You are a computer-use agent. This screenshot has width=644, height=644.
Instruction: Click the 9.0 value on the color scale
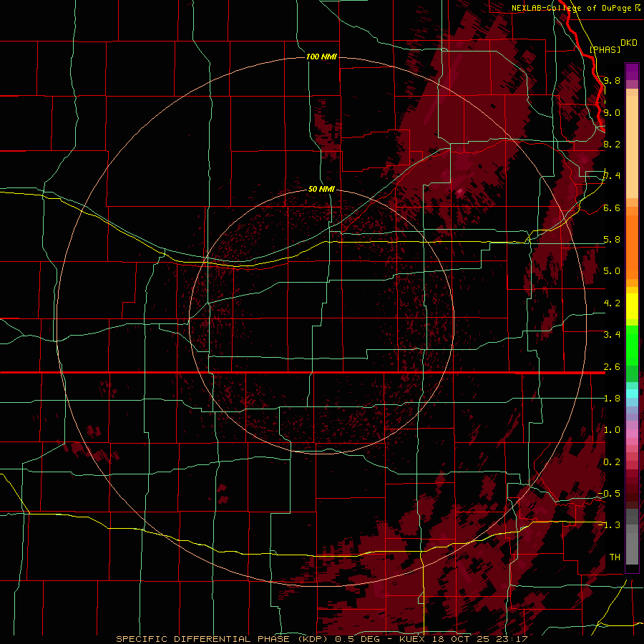(x=612, y=112)
